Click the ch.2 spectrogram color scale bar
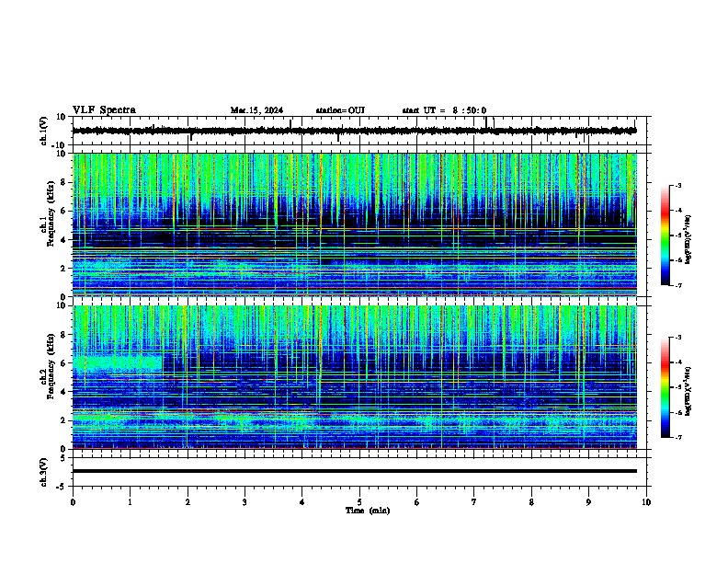Image resolution: width=728 pixels, height=563 pixels. (x=665, y=387)
